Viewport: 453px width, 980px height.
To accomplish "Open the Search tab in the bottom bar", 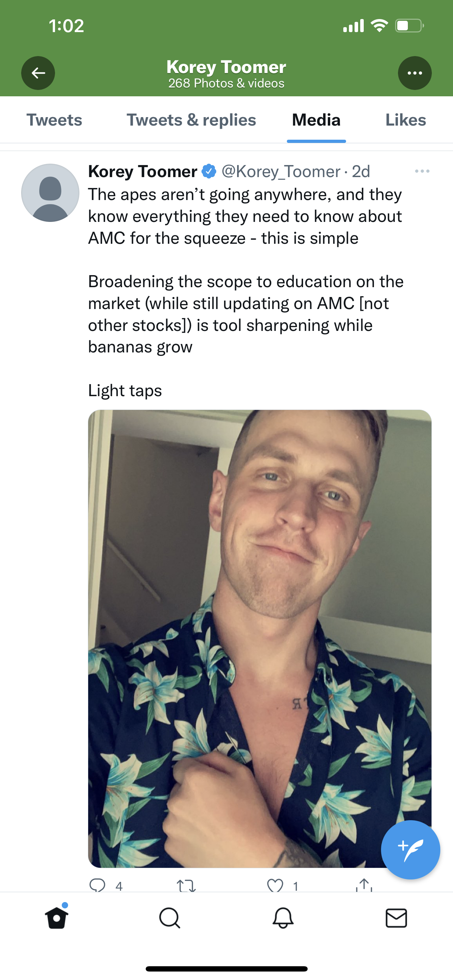I will coord(170,918).
